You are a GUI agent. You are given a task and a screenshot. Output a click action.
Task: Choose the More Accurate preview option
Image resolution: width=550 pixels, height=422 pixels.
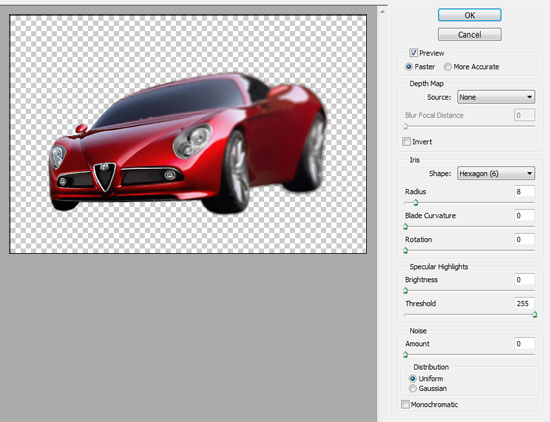coord(448,67)
